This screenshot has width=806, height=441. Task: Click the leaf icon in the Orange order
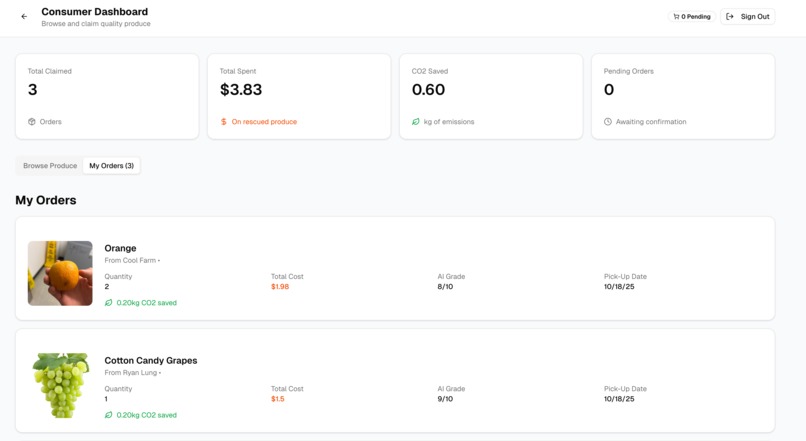pos(108,303)
